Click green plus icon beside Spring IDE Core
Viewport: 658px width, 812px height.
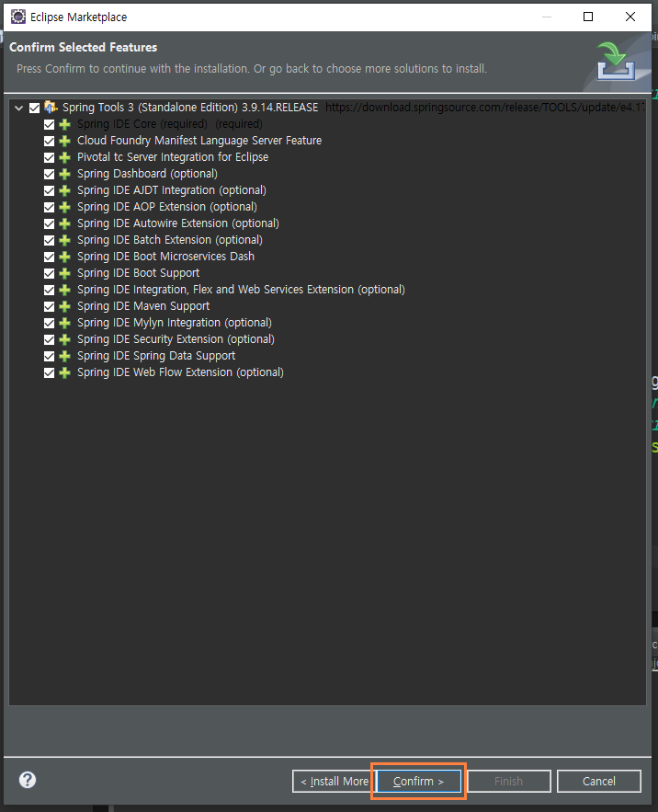tap(64, 124)
